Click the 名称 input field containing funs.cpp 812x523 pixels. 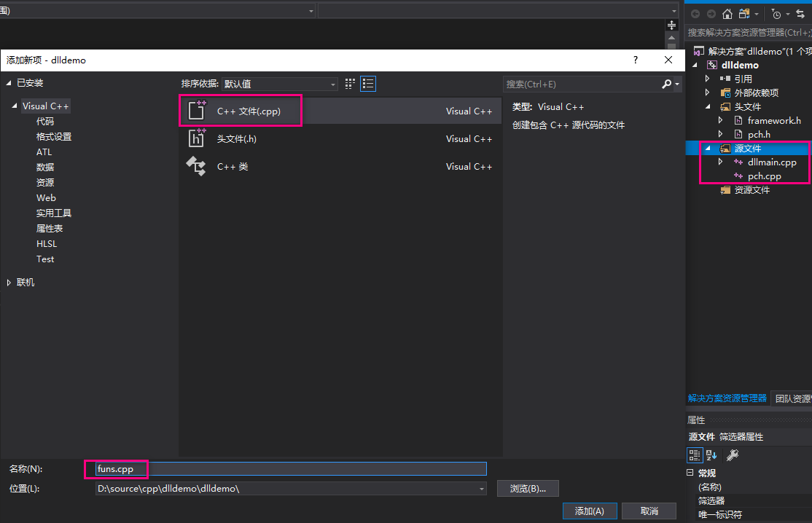coord(291,468)
